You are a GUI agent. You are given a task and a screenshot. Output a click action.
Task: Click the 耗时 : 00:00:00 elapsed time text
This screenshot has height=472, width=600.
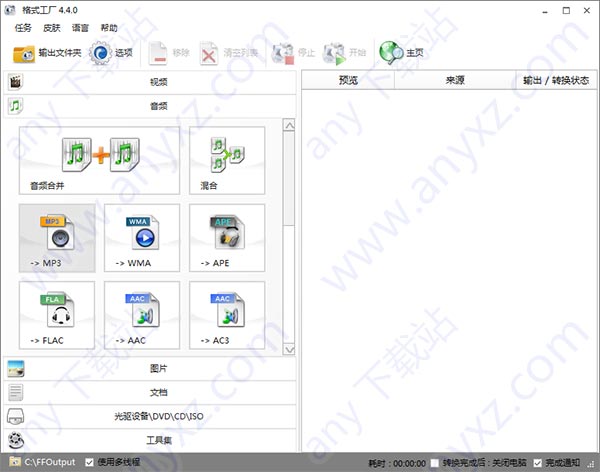(397, 463)
